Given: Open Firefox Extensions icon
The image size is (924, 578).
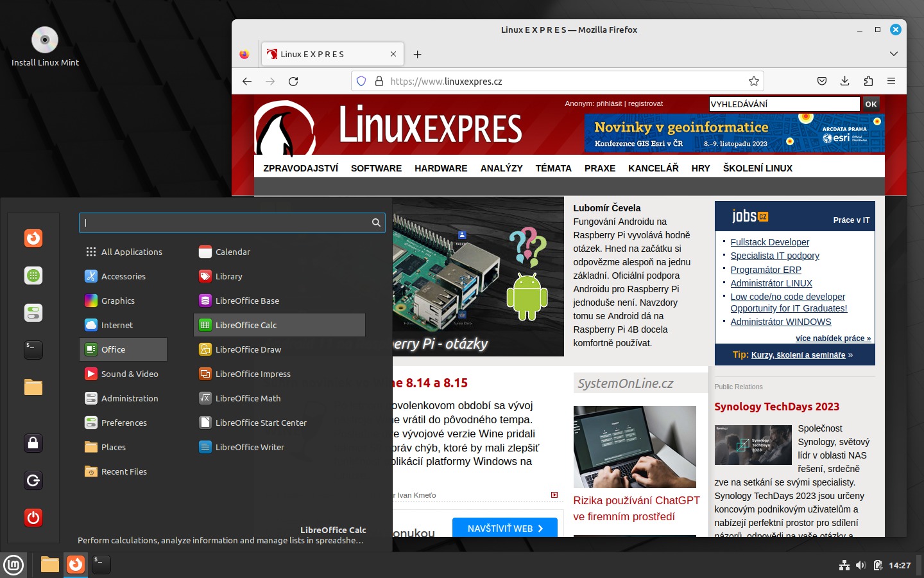Looking at the screenshot, I should click(868, 81).
